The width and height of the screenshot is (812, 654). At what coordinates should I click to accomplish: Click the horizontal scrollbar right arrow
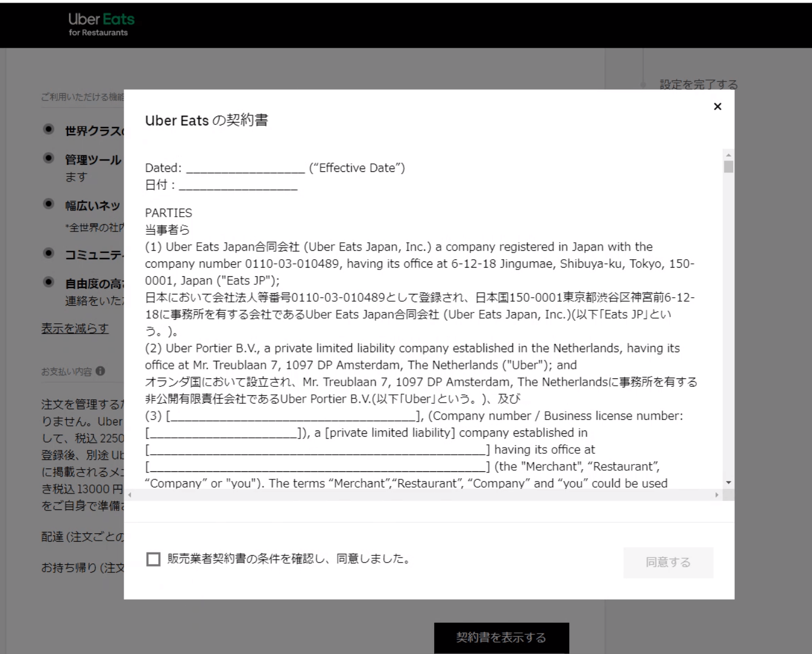(x=717, y=495)
